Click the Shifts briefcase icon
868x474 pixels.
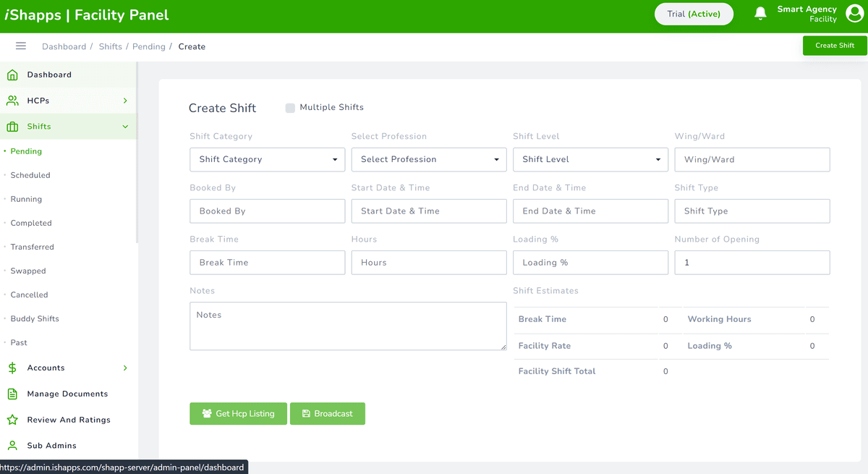coord(12,127)
